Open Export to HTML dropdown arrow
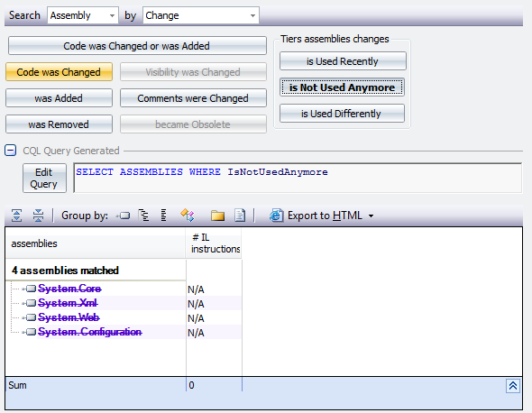 [x=371, y=216]
